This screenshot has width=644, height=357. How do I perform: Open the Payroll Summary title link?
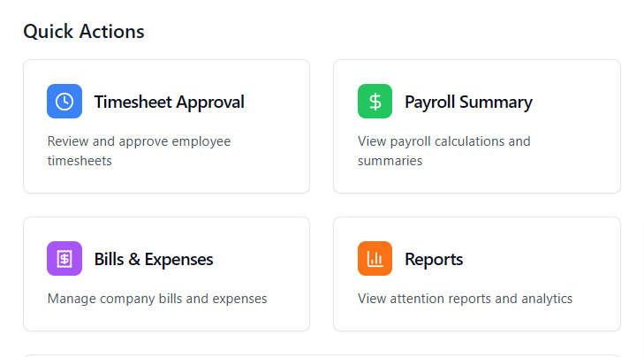468,102
